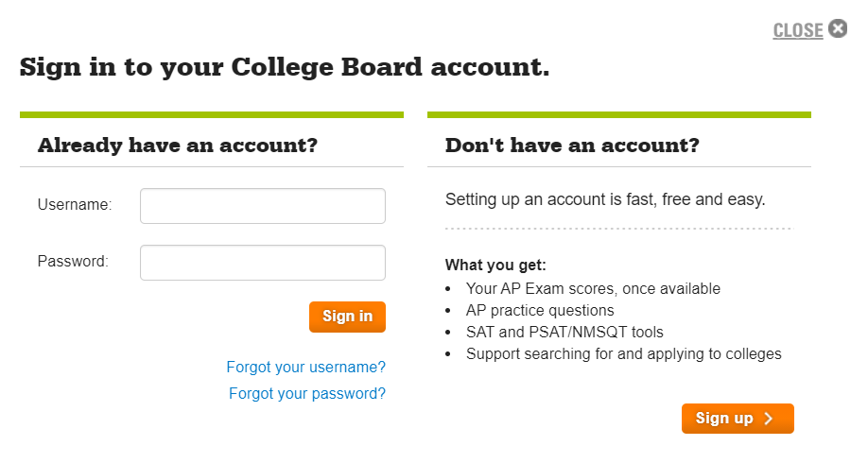The width and height of the screenshot is (868, 463).
Task: Click the Setting up an account is fast text
Action: point(605,199)
